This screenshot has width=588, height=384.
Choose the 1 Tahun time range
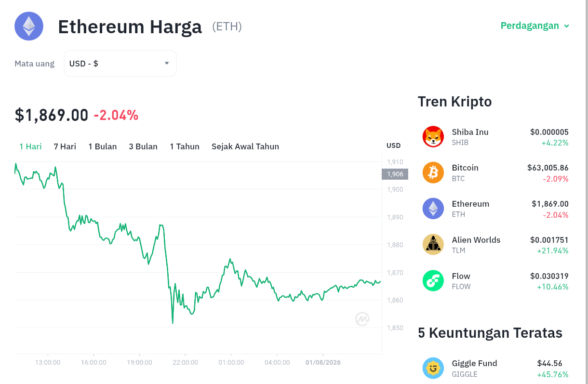click(185, 146)
